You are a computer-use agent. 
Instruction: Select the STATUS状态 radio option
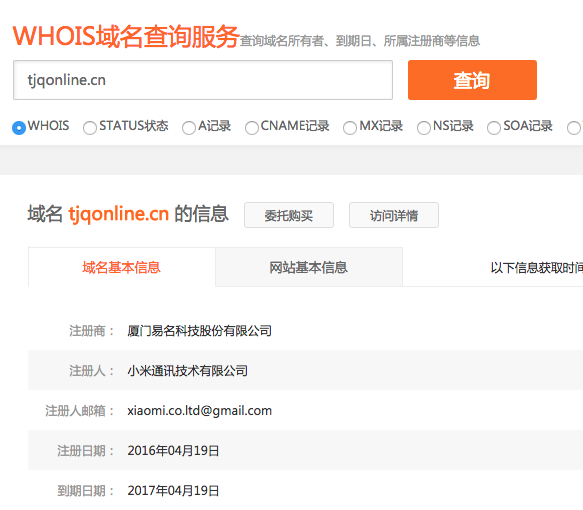click(x=90, y=128)
